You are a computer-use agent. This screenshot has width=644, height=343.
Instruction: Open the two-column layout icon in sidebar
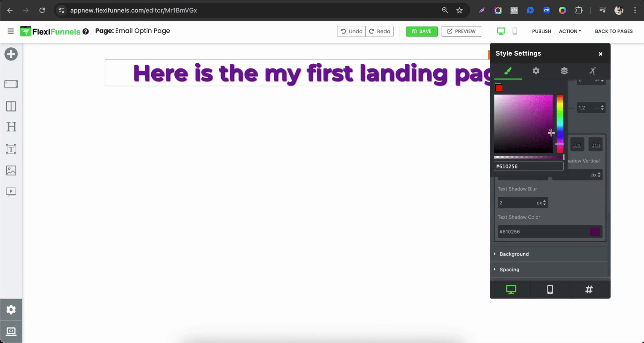(x=11, y=106)
